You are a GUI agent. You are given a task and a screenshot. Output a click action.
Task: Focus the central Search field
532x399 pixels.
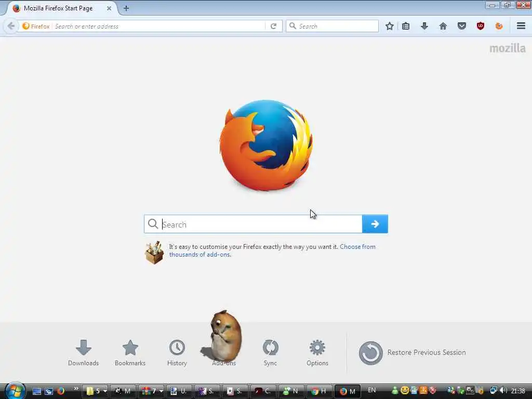pyautogui.click(x=253, y=224)
